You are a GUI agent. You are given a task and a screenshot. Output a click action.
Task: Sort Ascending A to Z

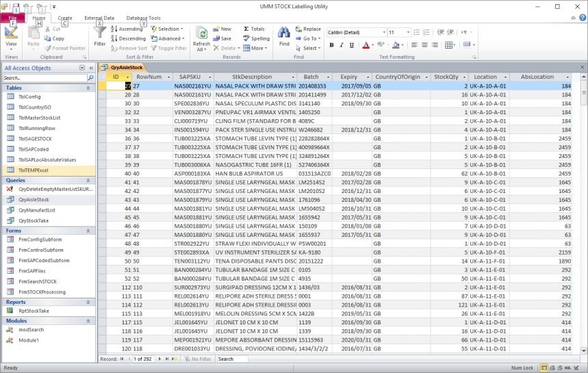point(127,29)
